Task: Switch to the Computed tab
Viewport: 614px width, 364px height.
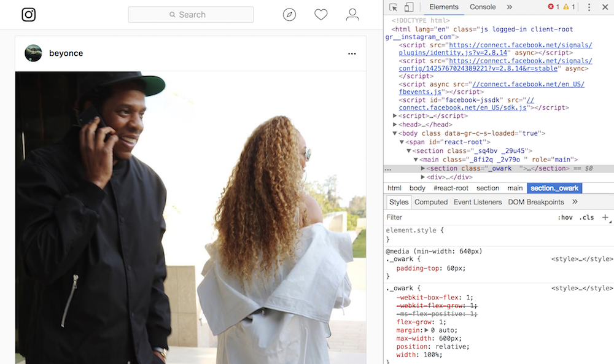Action: tap(431, 202)
